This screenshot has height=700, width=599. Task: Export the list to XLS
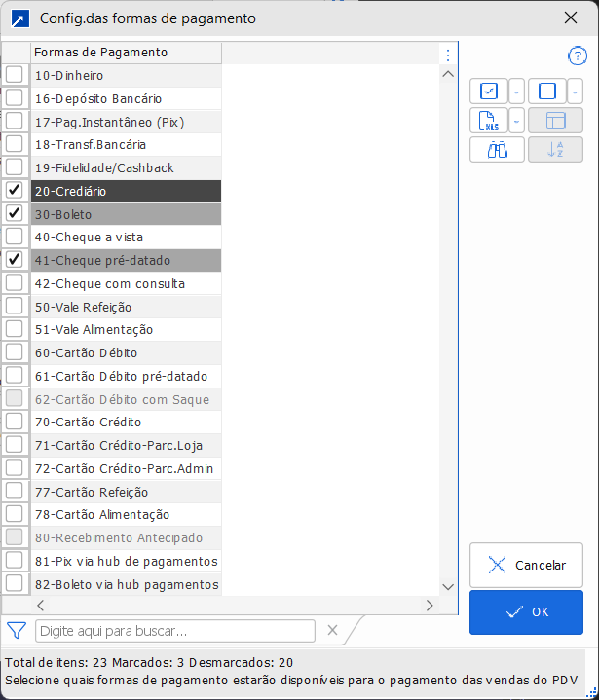pyautogui.click(x=489, y=121)
